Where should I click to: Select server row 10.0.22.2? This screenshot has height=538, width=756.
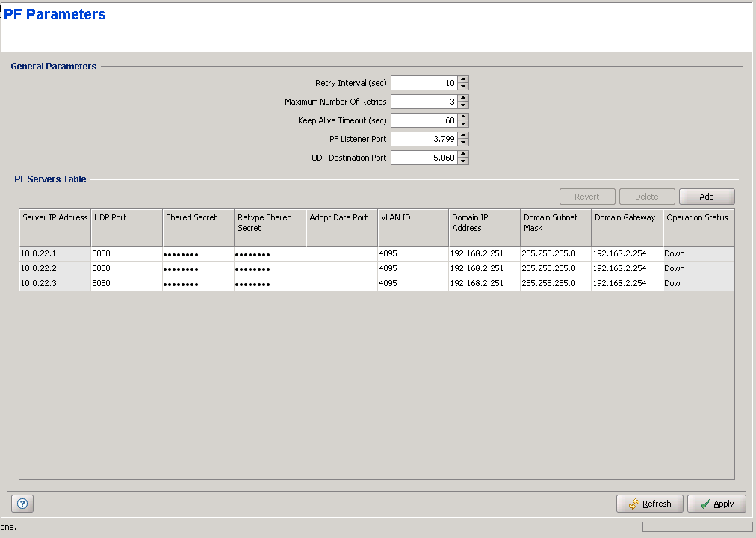tap(55, 268)
